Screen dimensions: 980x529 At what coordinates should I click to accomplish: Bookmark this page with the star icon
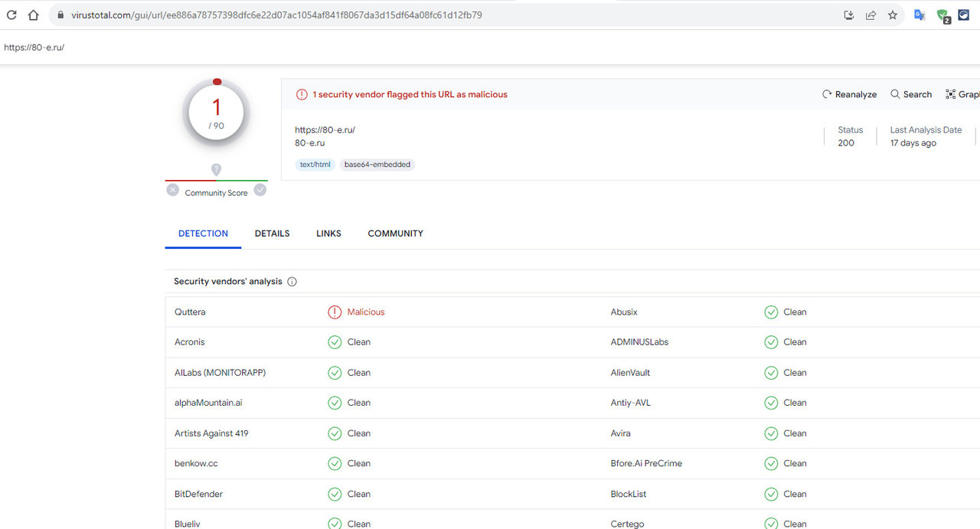893,15
